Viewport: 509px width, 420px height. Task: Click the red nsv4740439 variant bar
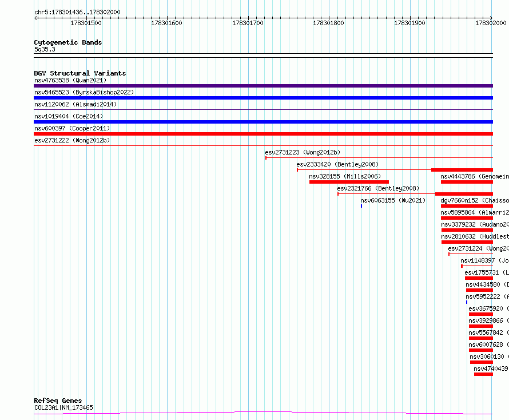[x=483, y=374]
